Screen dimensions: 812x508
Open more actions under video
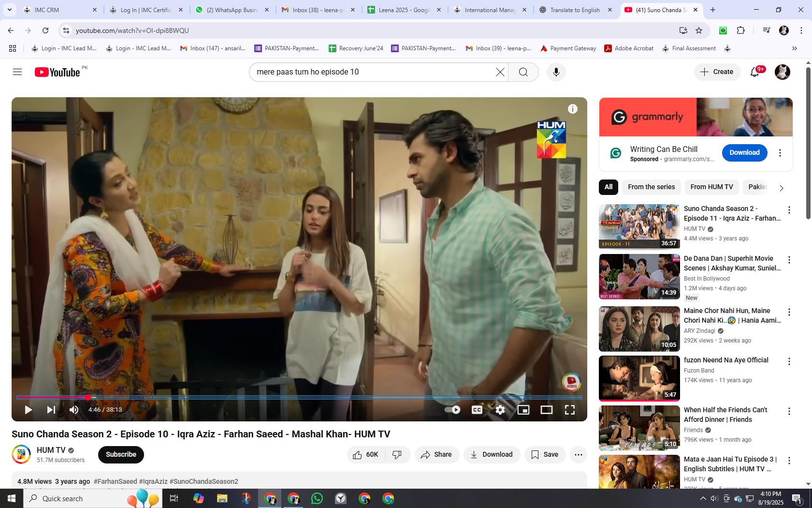coord(579,454)
